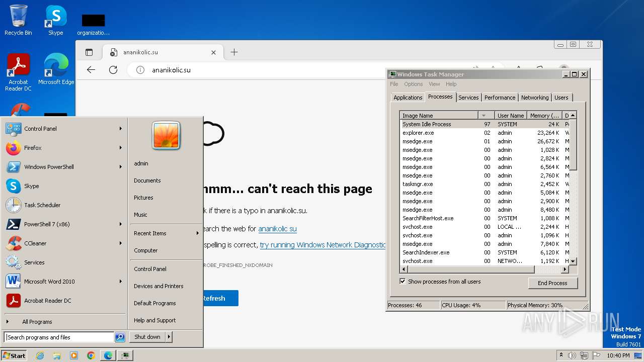Click the user account picture
This screenshot has height=362, width=644.
pos(166,135)
